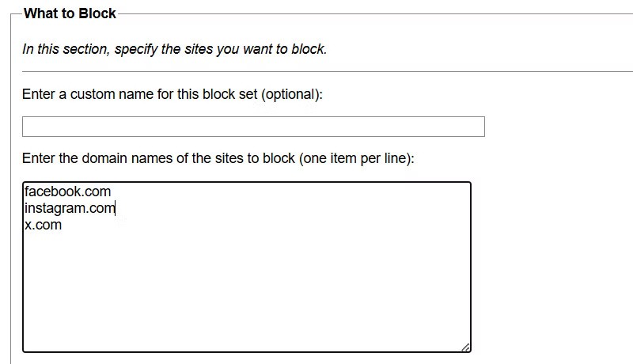This screenshot has height=364, width=633.
Task: Click the word "(optional)" in the label
Action: (292, 94)
